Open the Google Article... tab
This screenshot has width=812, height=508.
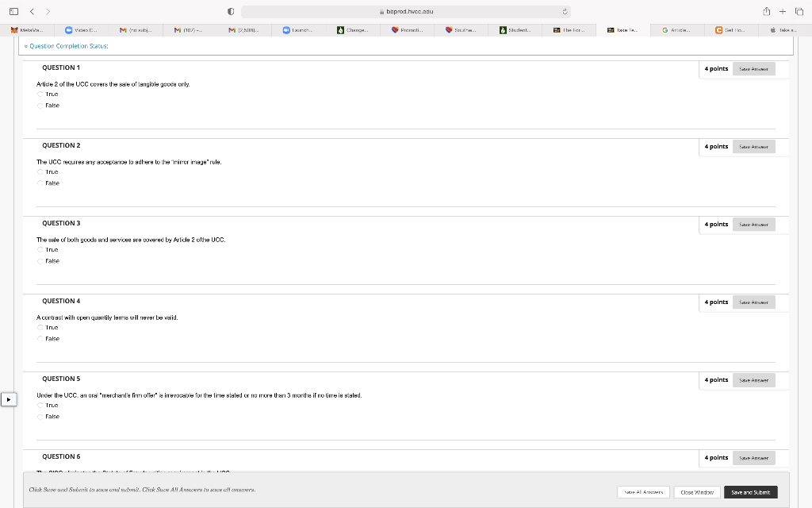677,30
